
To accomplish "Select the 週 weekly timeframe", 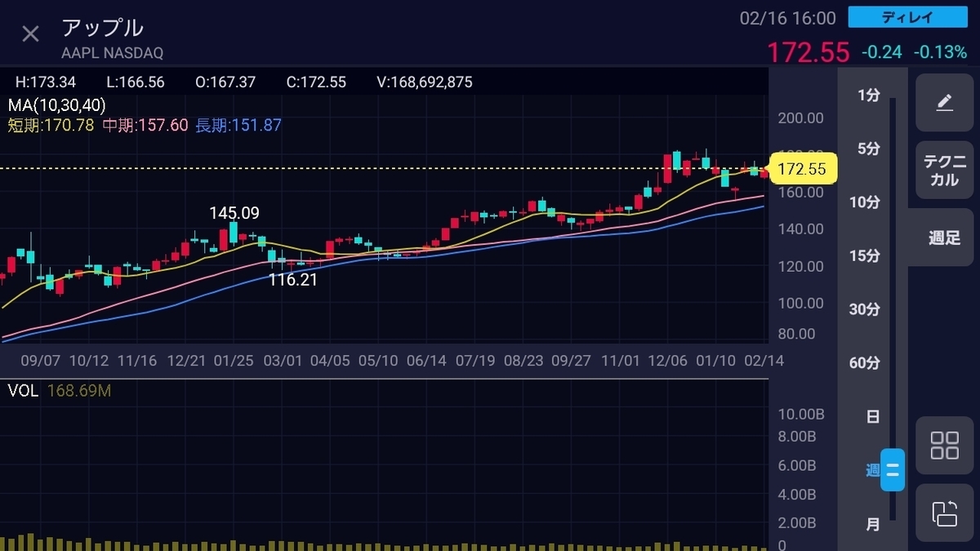I will point(873,470).
